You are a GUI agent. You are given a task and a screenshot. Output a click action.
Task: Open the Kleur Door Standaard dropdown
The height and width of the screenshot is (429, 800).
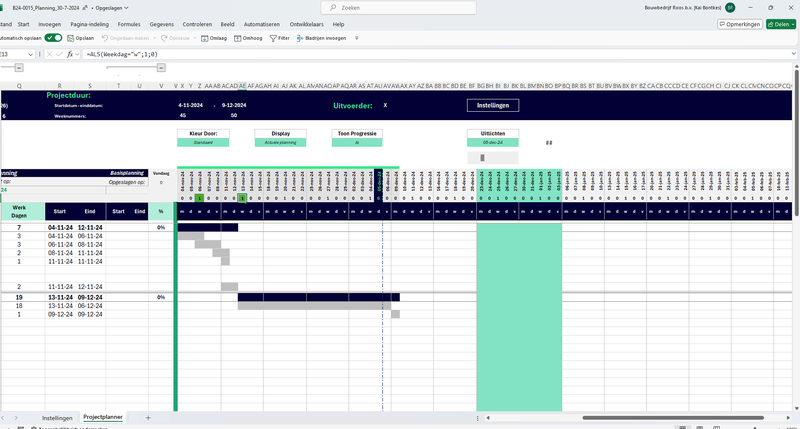203,143
